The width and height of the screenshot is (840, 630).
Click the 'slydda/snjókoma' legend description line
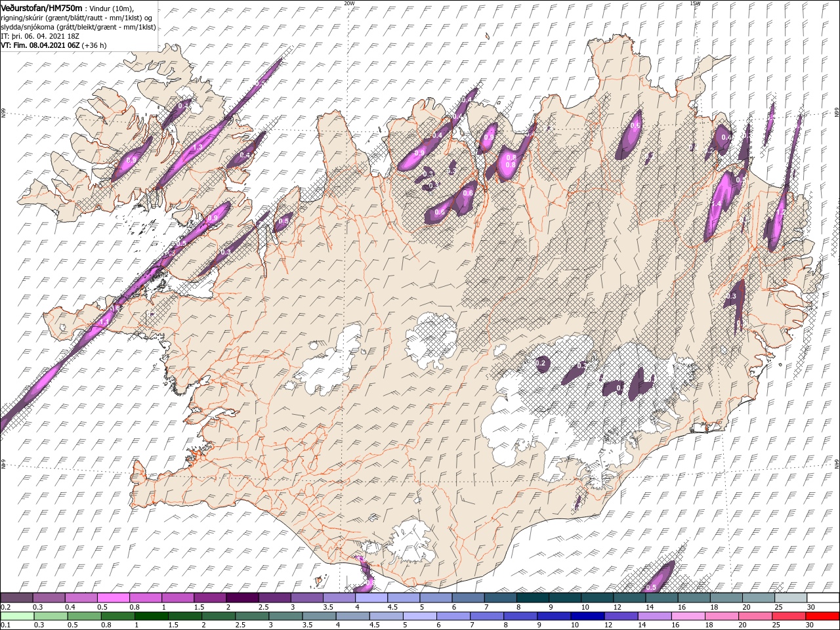tap(78, 27)
